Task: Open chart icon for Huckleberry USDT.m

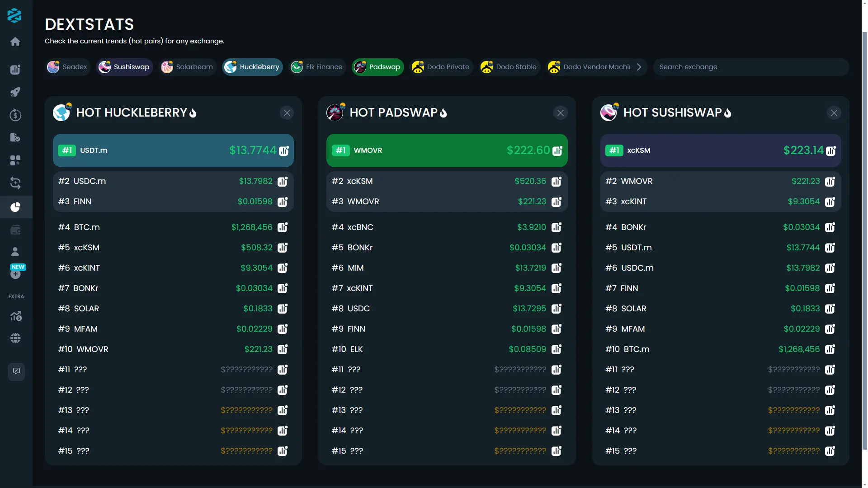Action: [284, 150]
